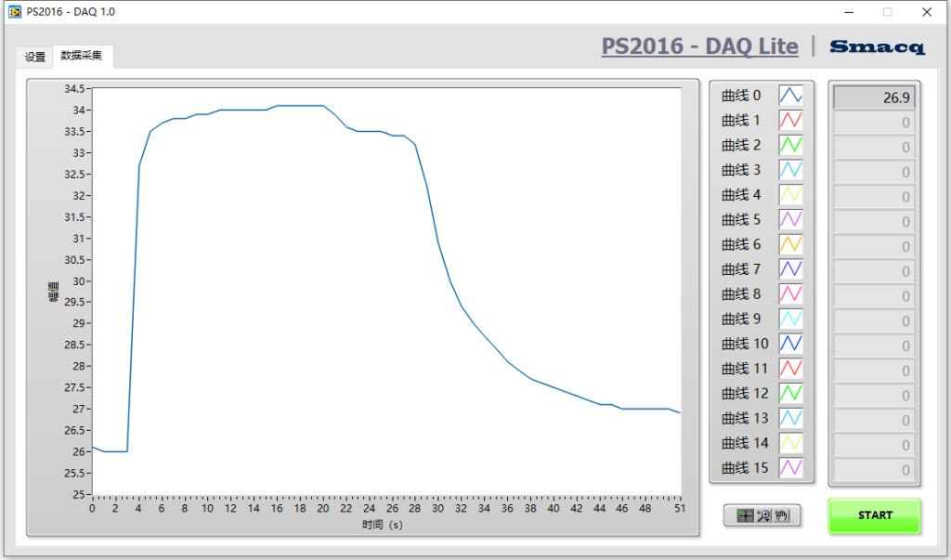This screenshot has height=560, width=951.
Task: Select the legend label 曲线 10
Action: click(x=745, y=345)
